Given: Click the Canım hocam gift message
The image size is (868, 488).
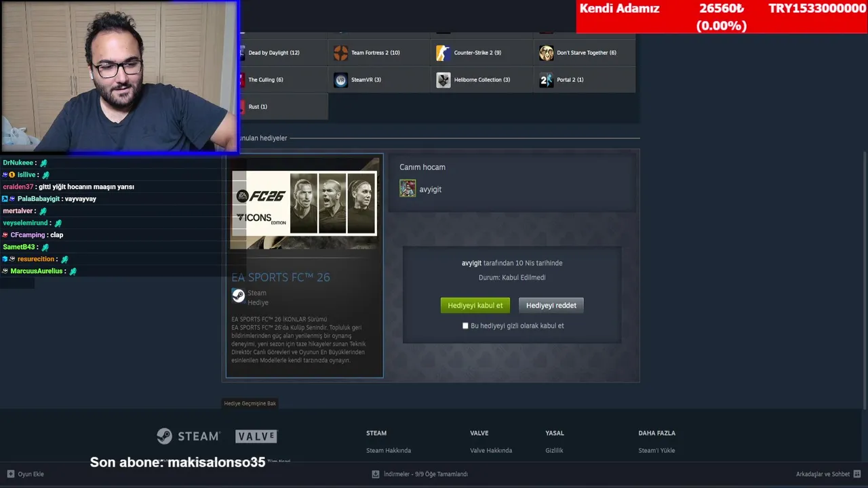Looking at the screenshot, I should point(422,167).
